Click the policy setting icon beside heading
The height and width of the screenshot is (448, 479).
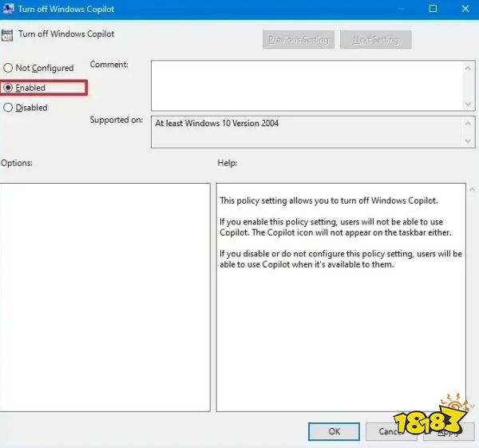tap(7, 35)
